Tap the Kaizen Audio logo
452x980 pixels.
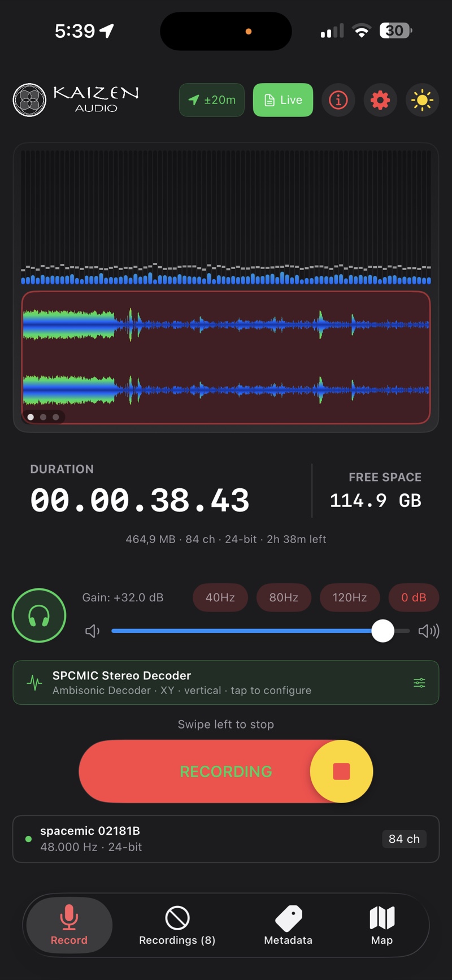(76, 100)
